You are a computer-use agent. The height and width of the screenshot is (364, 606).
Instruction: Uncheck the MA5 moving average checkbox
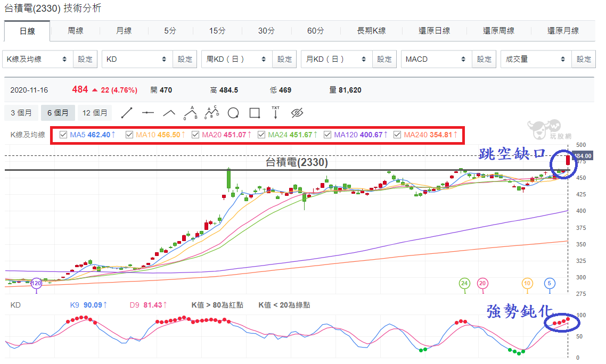[x=63, y=135]
